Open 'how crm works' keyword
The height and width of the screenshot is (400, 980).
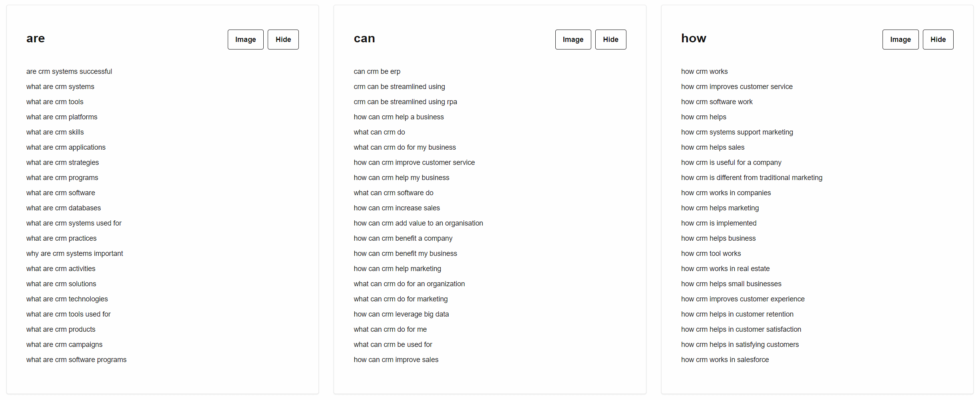click(704, 71)
